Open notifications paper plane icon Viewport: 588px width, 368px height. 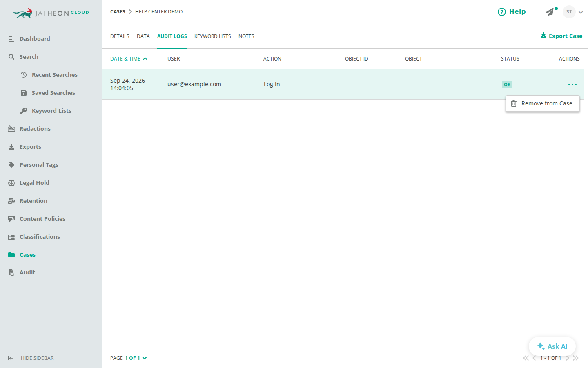tap(550, 12)
